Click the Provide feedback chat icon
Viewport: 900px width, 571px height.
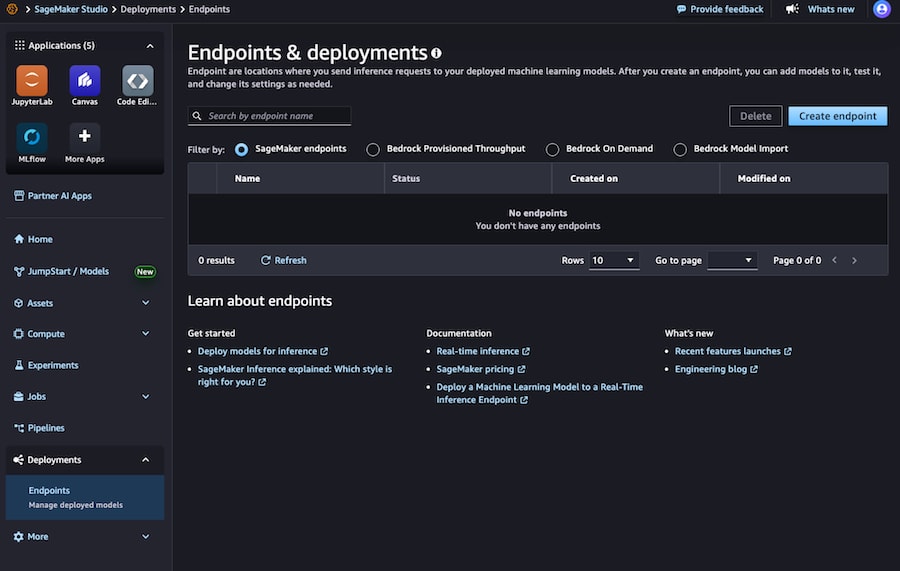681,9
